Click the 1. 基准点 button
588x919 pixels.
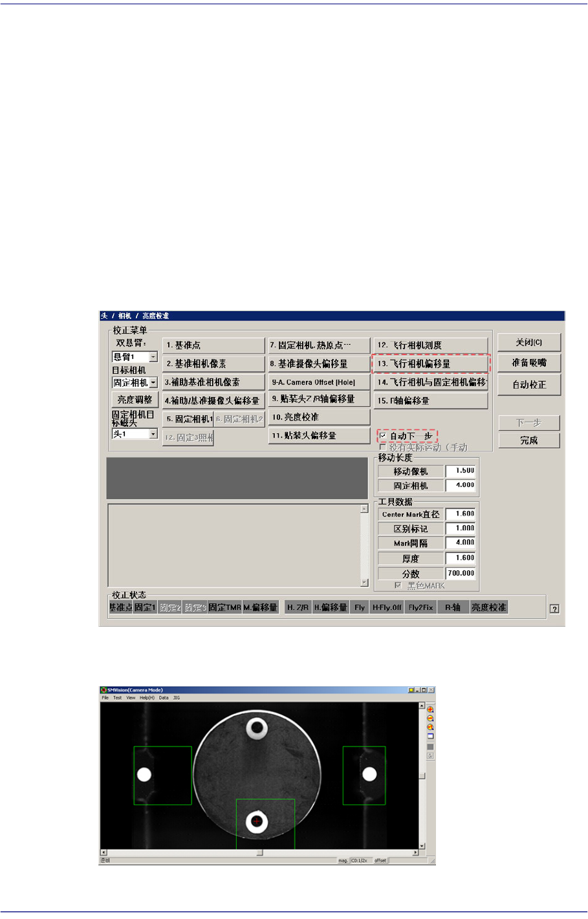(213, 345)
